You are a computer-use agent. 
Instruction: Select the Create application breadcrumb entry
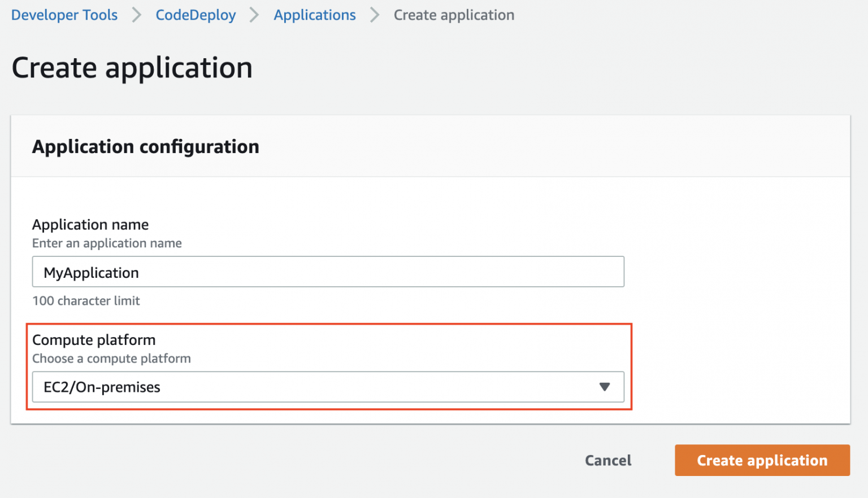454,15
